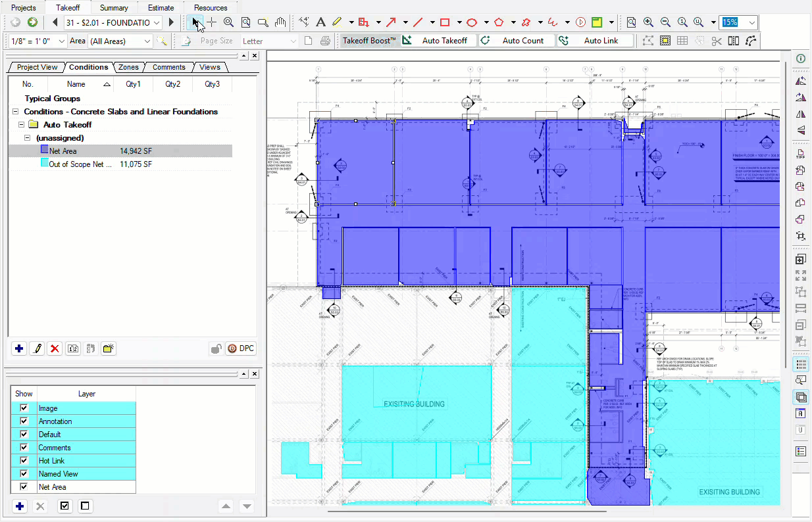Viewport: 812px width, 522px height.
Task: Select the Net Area condition row
Action: click(x=120, y=151)
